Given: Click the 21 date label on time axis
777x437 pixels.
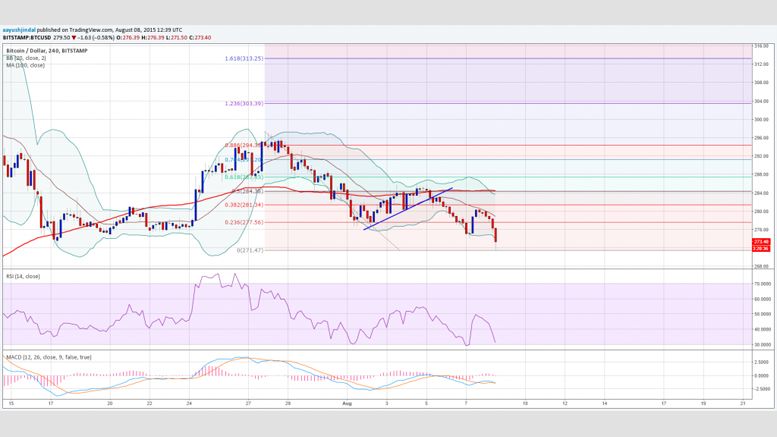Looking at the screenshot, I should 742,403.
